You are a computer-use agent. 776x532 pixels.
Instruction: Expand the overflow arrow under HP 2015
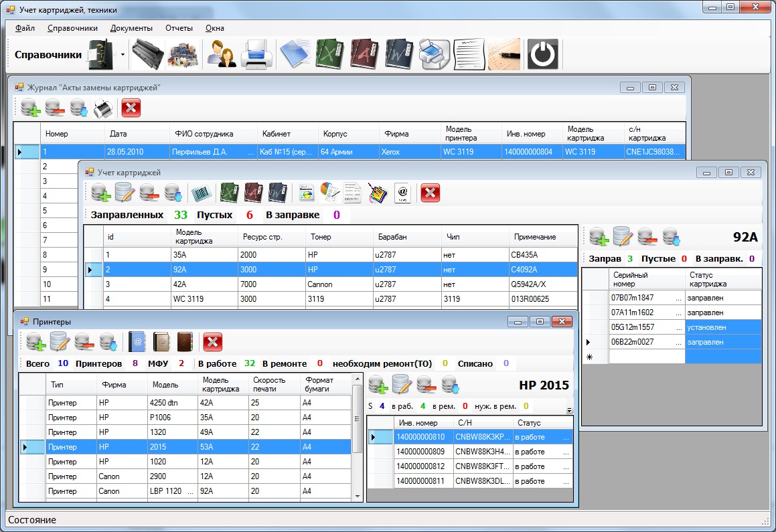coord(569,410)
